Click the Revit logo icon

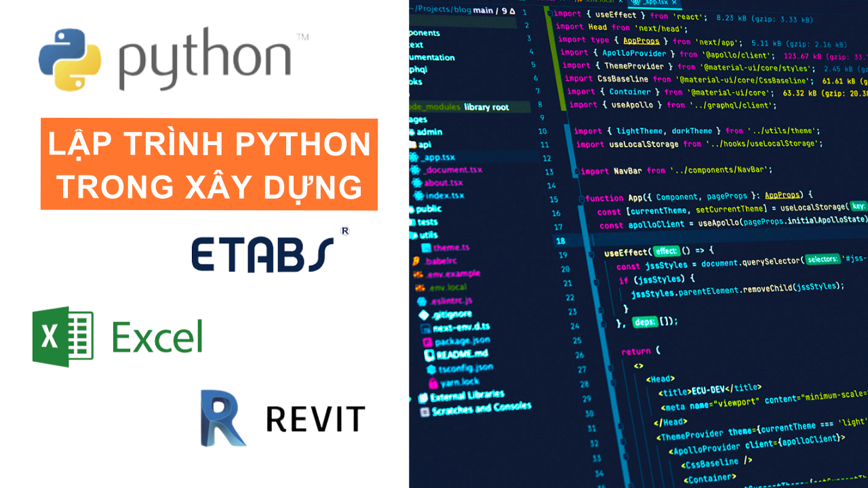223,418
